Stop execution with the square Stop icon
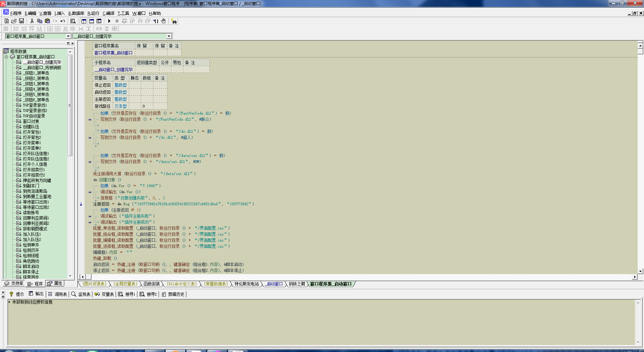 (x=117, y=21)
